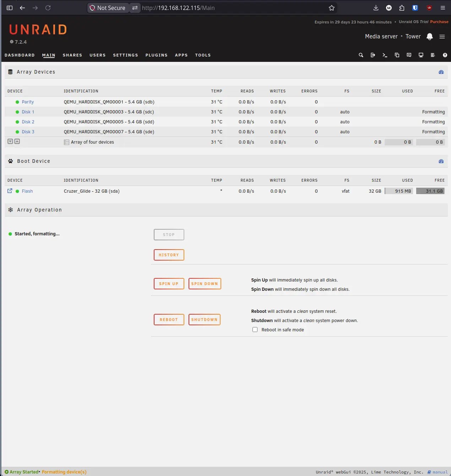Image resolution: width=451 pixels, height=476 pixels.
Task: Open the System Info monitor icon
Action: [421, 55]
